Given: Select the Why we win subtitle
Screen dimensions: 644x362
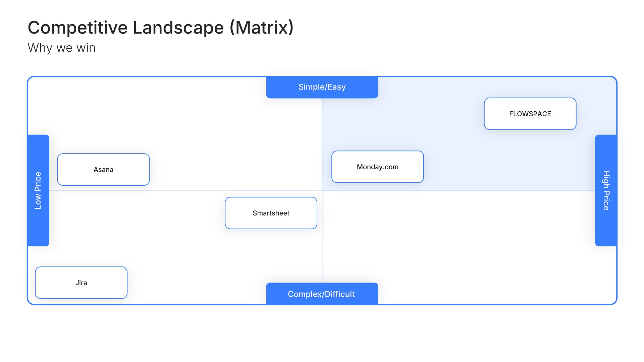Looking at the screenshot, I should click(61, 48).
